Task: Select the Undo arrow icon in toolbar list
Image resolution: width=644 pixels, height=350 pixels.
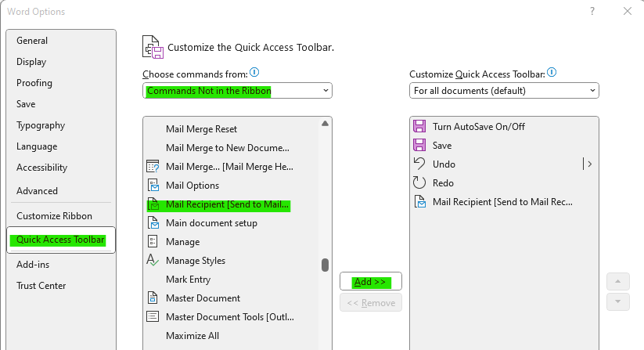Action: coord(419,164)
